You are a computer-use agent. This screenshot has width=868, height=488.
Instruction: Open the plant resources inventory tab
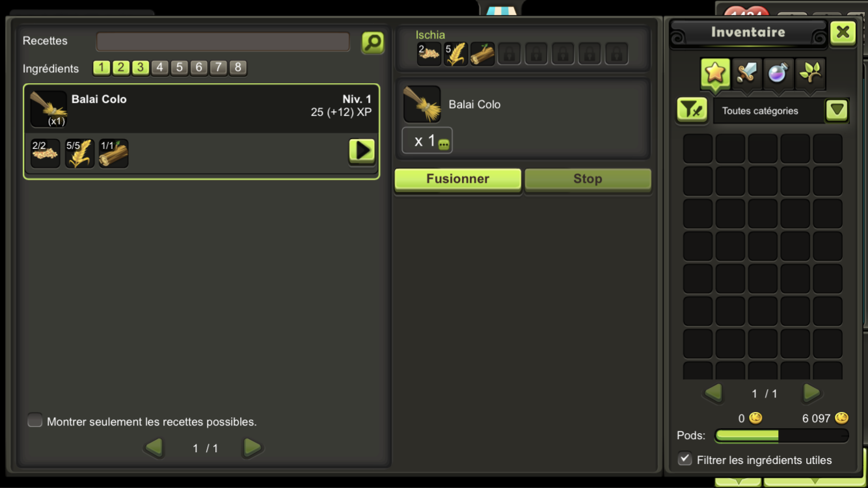tap(810, 74)
